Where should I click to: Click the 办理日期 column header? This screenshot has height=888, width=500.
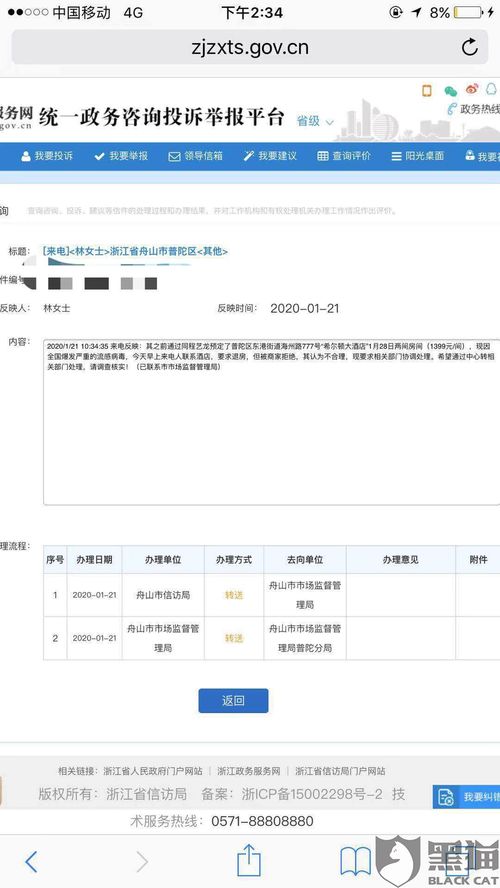[95, 560]
